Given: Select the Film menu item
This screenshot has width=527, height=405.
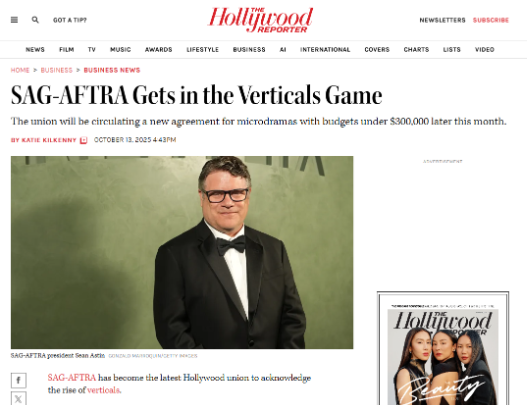Looking at the screenshot, I should click(67, 50).
